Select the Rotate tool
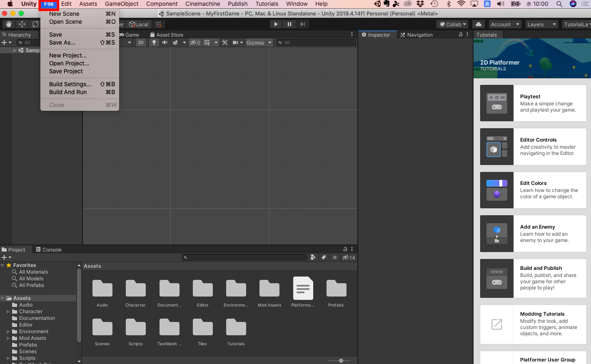Image resolution: width=591 pixels, height=364 pixels. tap(35, 24)
